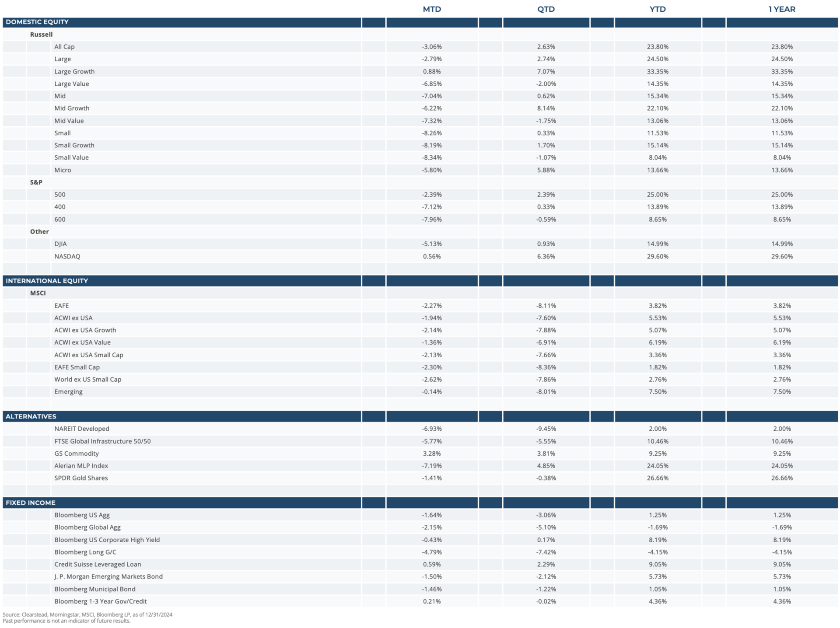Click the S&P 500 QTD value 2.39%

click(546, 195)
